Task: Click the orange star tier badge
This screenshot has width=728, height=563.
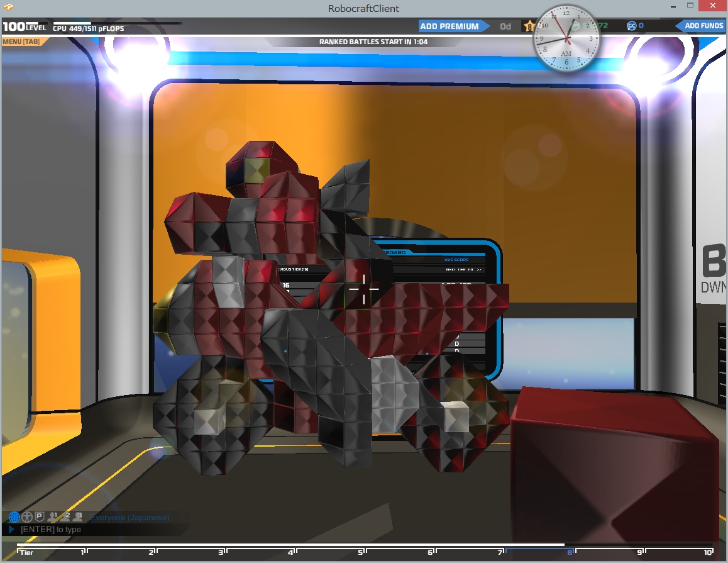Action: 528,26
